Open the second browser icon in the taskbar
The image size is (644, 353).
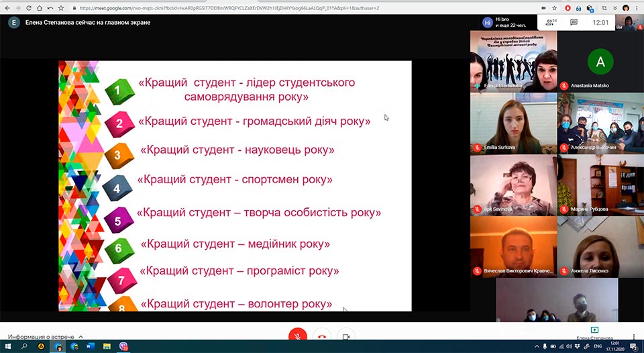click(74, 347)
